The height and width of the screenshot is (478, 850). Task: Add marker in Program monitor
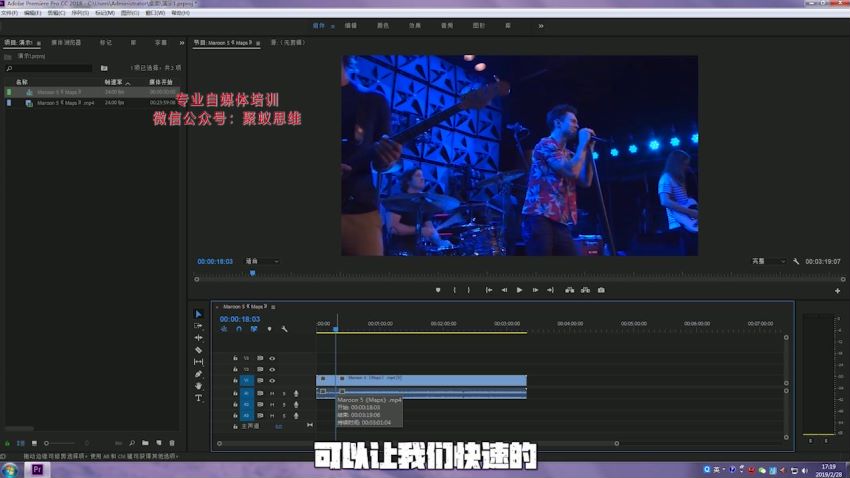coord(438,290)
